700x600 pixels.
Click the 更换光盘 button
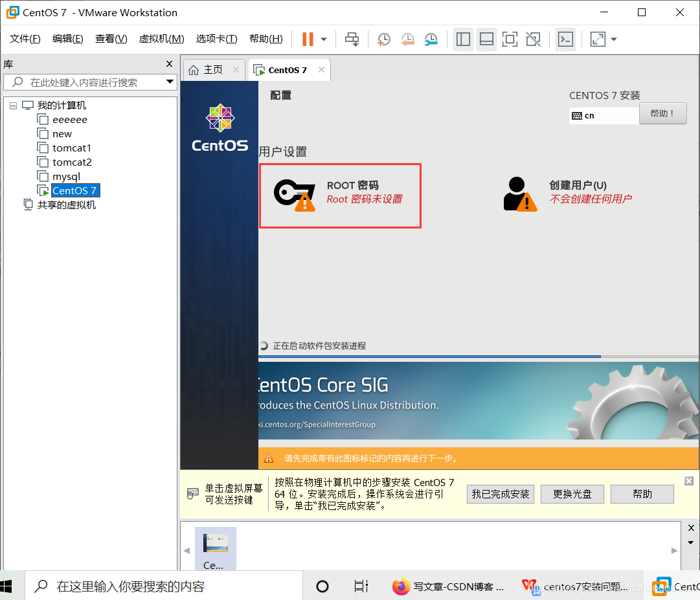572,494
